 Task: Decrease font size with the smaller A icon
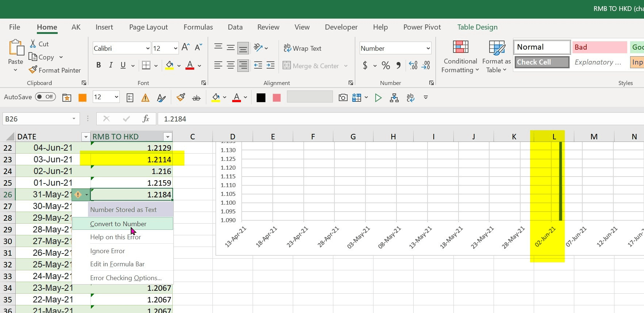(198, 47)
